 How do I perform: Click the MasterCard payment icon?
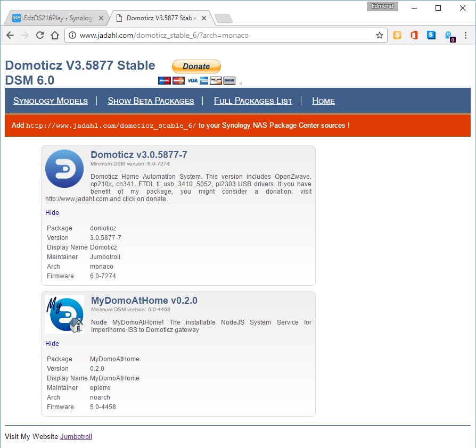pyautogui.click(x=178, y=80)
